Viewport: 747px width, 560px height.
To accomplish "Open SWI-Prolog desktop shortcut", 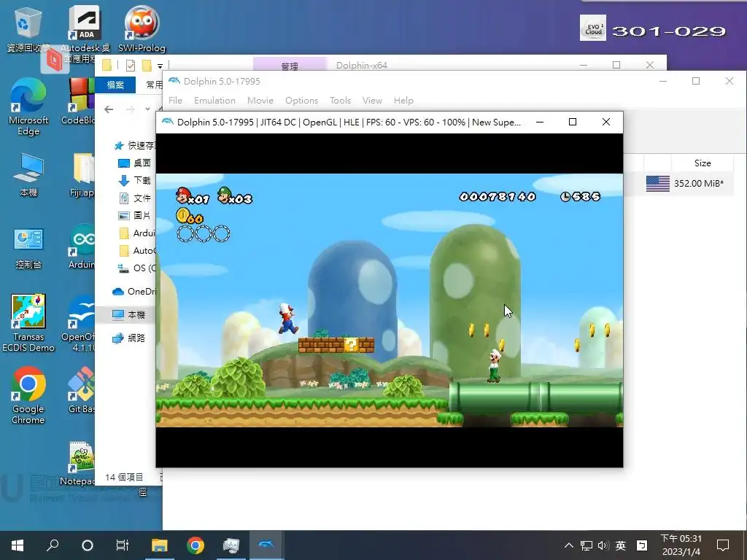I will point(142,29).
